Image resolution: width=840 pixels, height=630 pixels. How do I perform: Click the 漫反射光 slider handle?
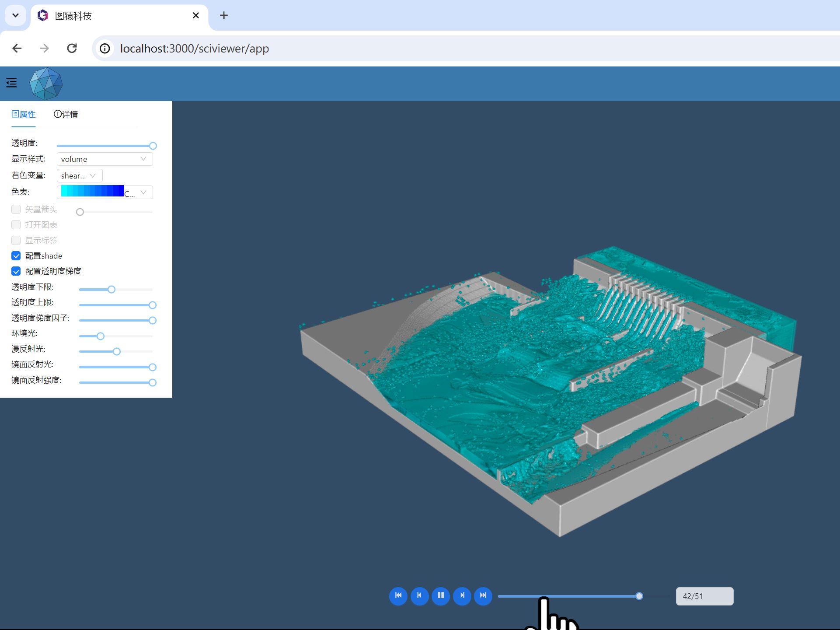pos(117,351)
